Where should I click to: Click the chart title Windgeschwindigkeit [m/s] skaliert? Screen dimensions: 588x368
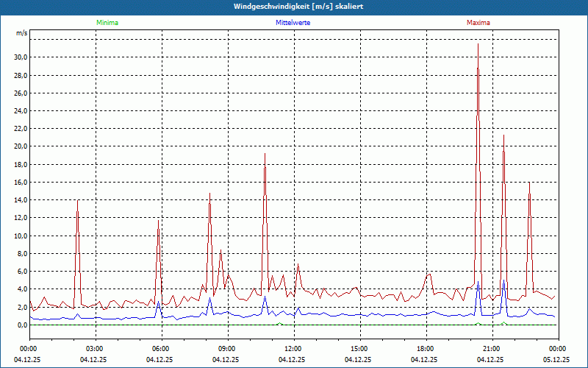298,7
